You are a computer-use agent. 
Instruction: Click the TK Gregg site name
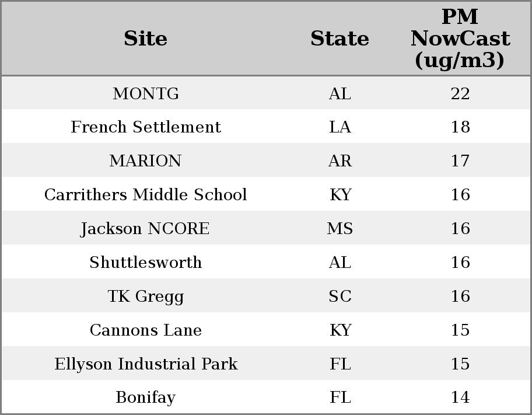pos(146,297)
